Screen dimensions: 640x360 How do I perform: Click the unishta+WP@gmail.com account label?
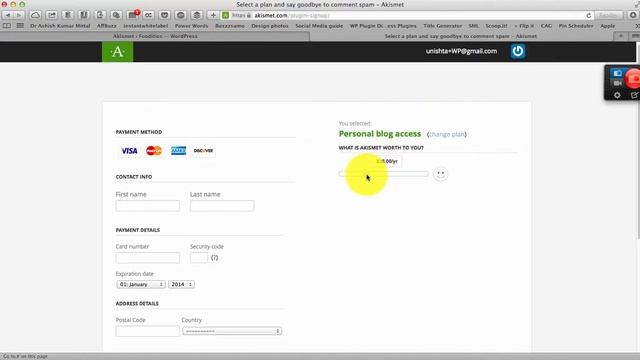point(461,51)
